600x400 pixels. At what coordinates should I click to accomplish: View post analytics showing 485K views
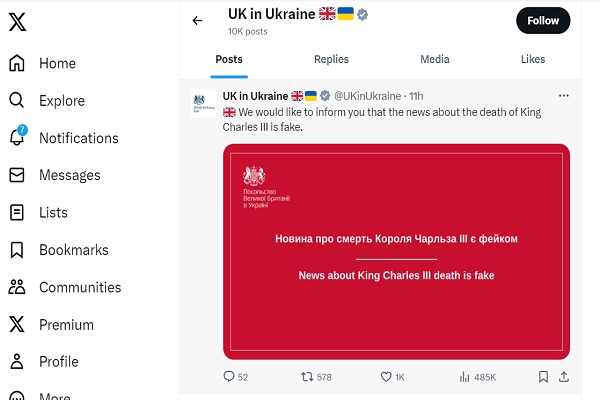click(x=478, y=377)
